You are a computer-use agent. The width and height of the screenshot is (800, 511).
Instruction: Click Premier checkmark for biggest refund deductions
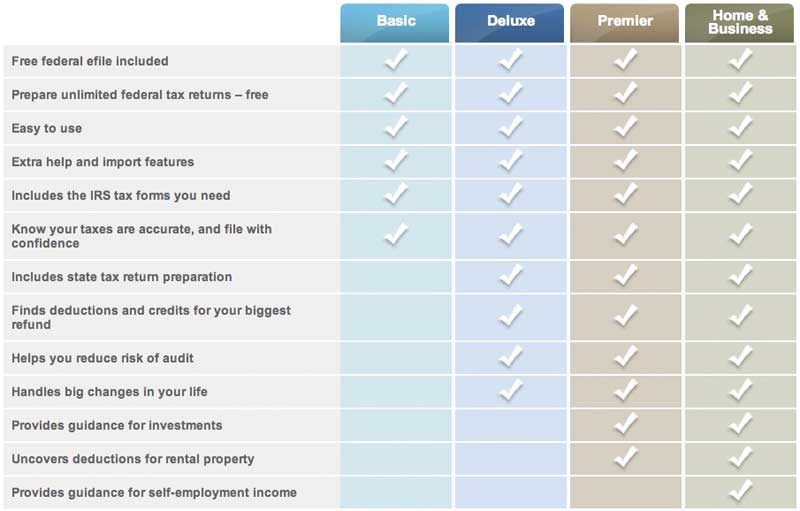click(x=626, y=317)
